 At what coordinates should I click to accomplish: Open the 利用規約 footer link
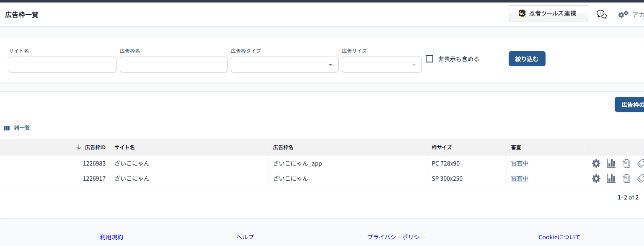[x=111, y=237]
